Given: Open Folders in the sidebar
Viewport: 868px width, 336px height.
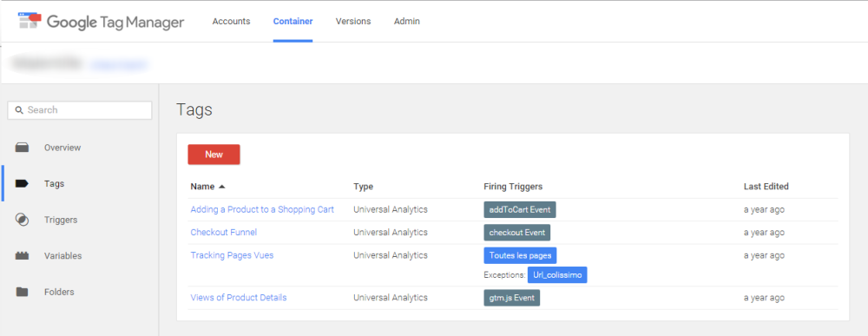Looking at the screenshot, I should [60, 292].
